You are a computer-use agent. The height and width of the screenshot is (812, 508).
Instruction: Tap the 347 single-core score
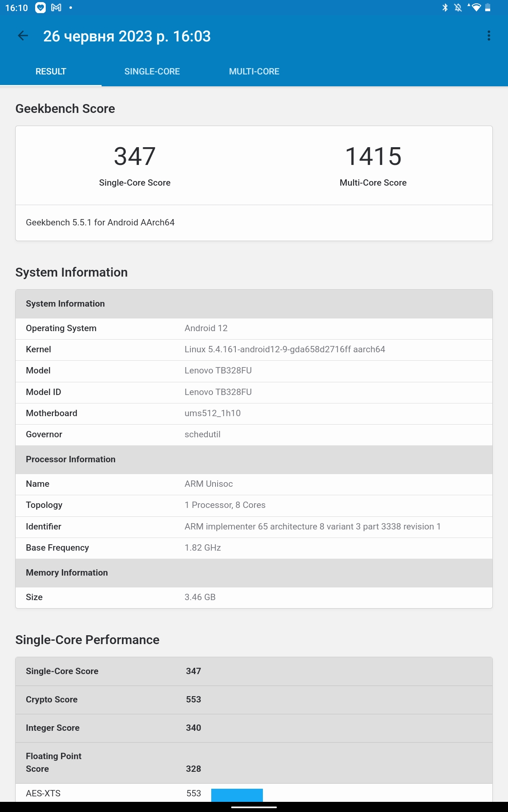135,156
